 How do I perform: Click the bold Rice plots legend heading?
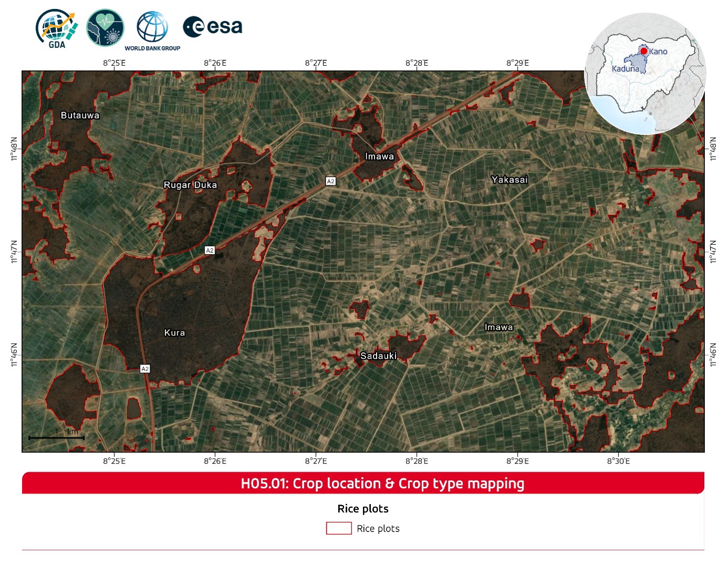[363, 509]
